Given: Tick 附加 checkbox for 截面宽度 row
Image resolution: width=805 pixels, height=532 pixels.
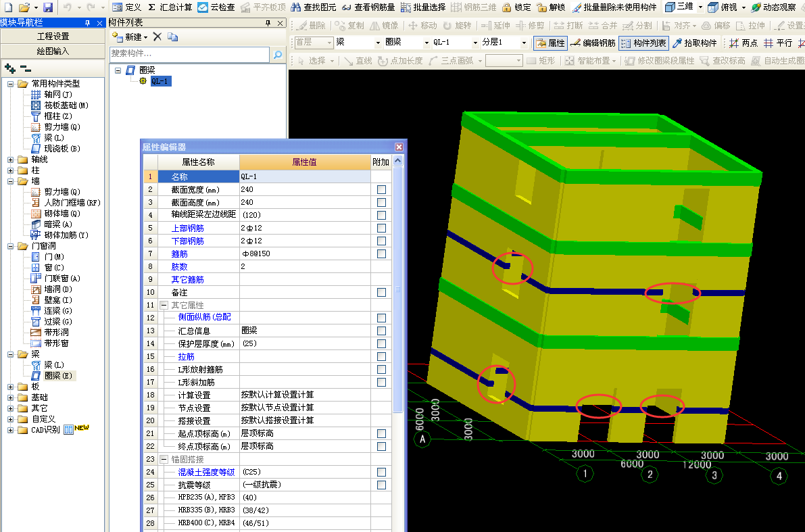Looking at the screenshot, I should (381, 189).
